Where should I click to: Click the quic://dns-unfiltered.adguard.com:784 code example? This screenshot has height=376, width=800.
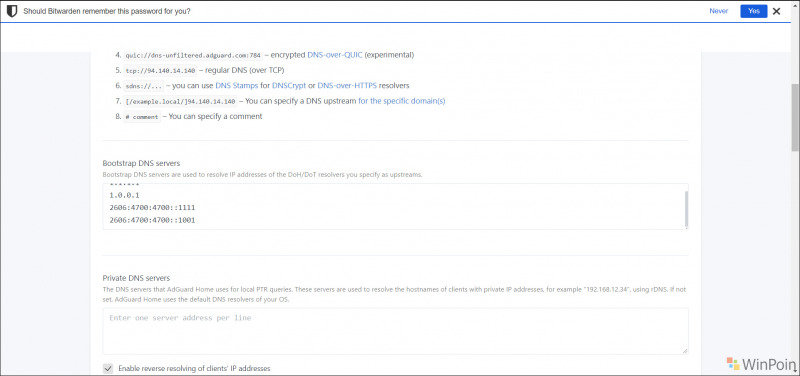(x=193, y=55)
